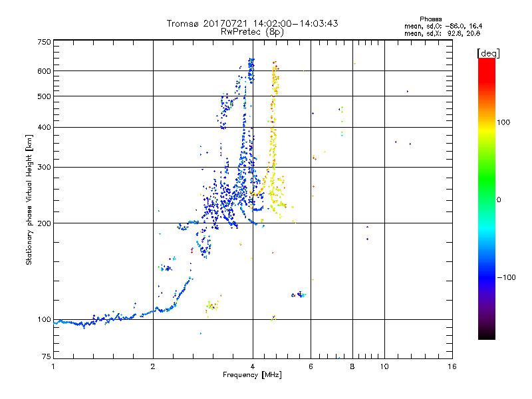Click the y-axis tick label "400"
Image resolution: width=532 pixels, height=399 pixels.
(44, 127)
